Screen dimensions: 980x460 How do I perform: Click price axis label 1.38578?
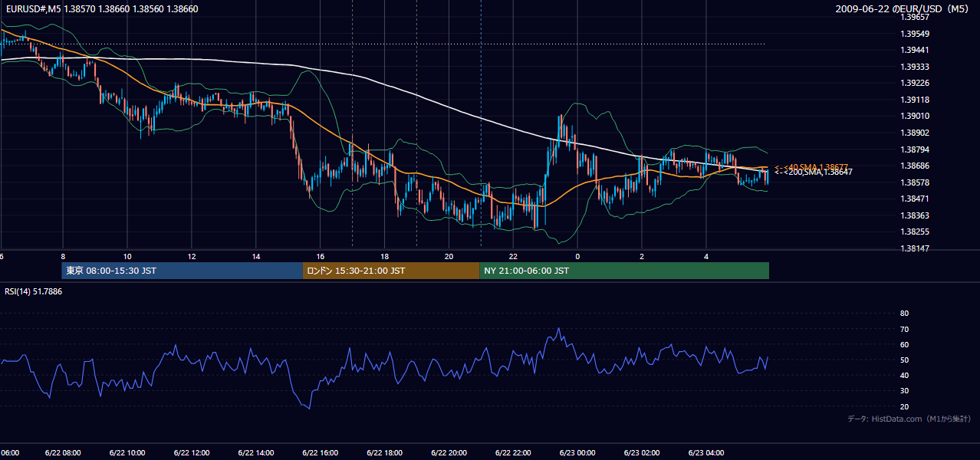pos(914,182)
